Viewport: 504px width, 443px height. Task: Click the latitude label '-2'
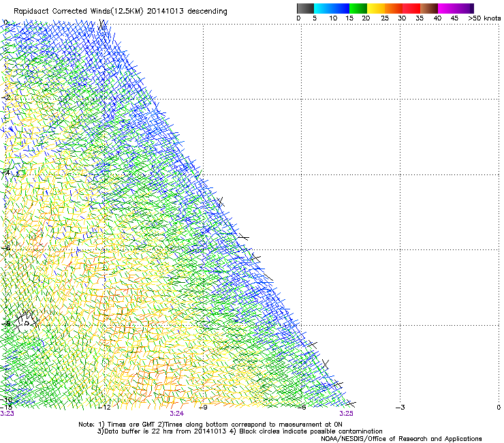click(6, 97)
